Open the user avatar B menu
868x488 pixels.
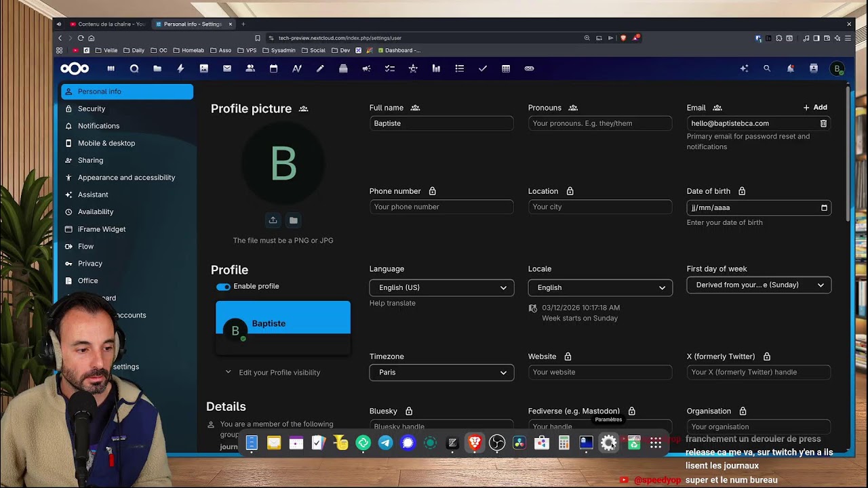click(x=837, y=68)
